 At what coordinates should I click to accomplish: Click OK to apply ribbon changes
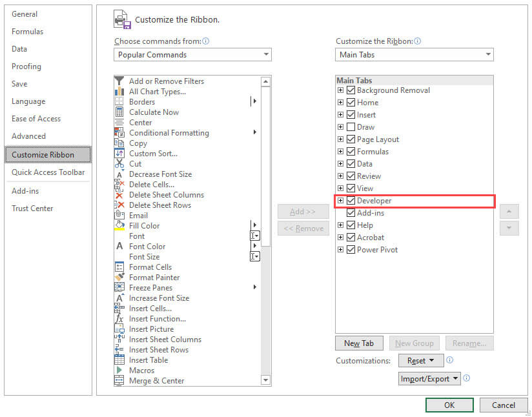coord(449,405)
